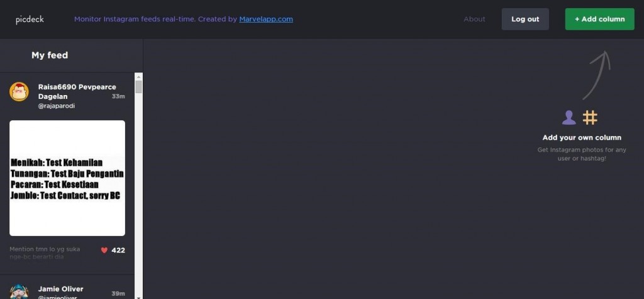
Task: Click the feed scrollbar down arrow
Action: pos(138,296)
